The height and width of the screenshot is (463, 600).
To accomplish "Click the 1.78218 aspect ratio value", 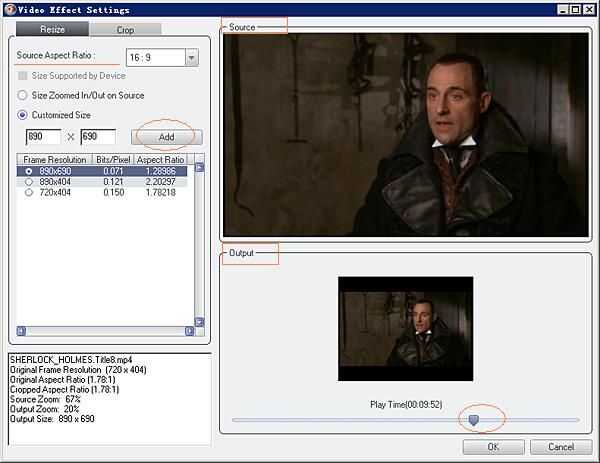I will [160, 192].
